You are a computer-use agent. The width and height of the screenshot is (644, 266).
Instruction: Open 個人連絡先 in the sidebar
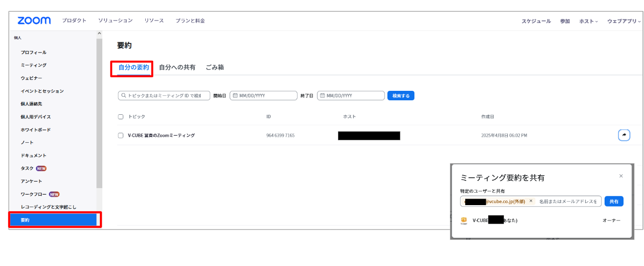31,104
